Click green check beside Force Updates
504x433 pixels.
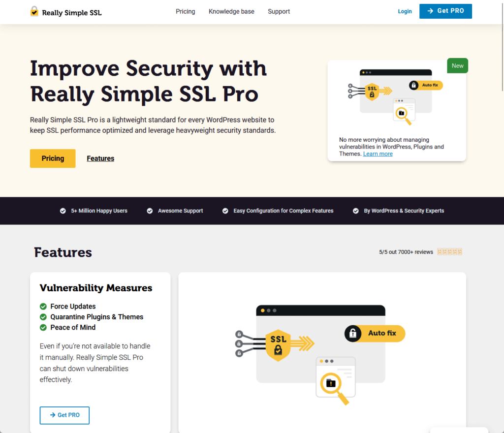tap(43, 307)
